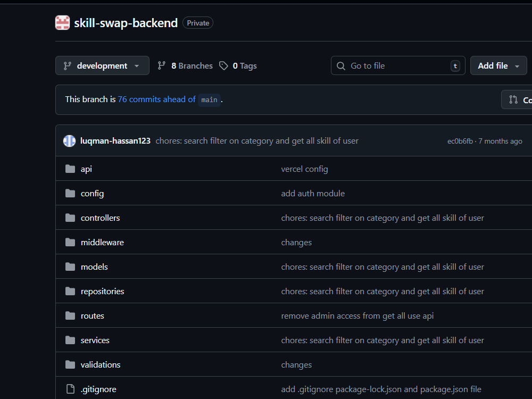Click the folder icon for repositories
Viewport: 532px width, 399px height.
click(70, 291)
